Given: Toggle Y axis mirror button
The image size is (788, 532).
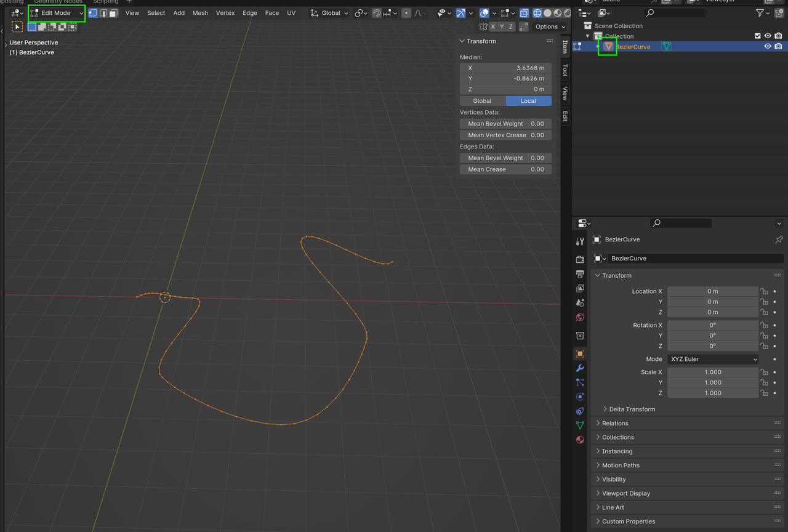Looking at the screenshot, I should (502, 26).
